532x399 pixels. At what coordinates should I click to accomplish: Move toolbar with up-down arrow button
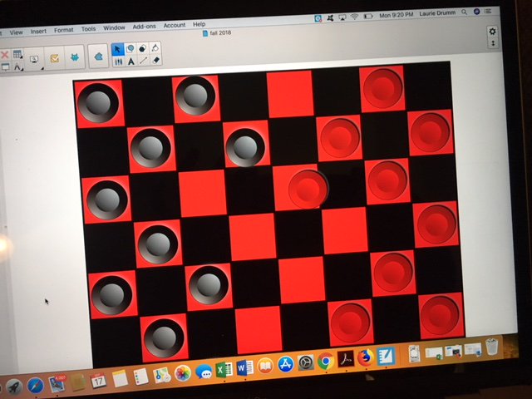click(x=493, y=43)
